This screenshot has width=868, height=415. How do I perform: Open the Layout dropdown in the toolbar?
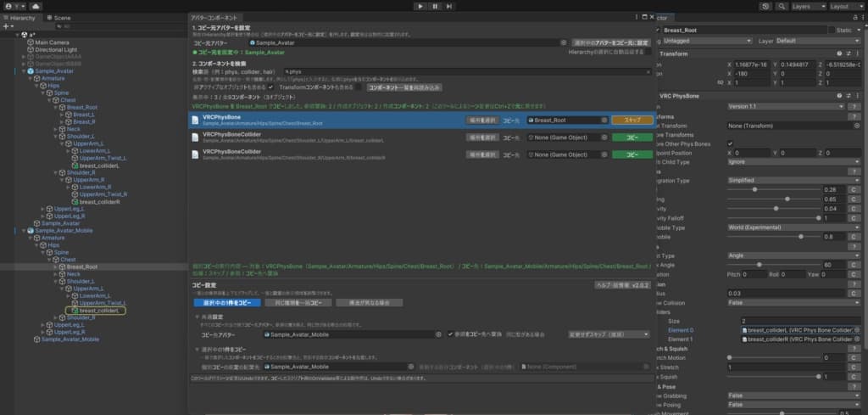pyautogui.click(x=847, y=6)
